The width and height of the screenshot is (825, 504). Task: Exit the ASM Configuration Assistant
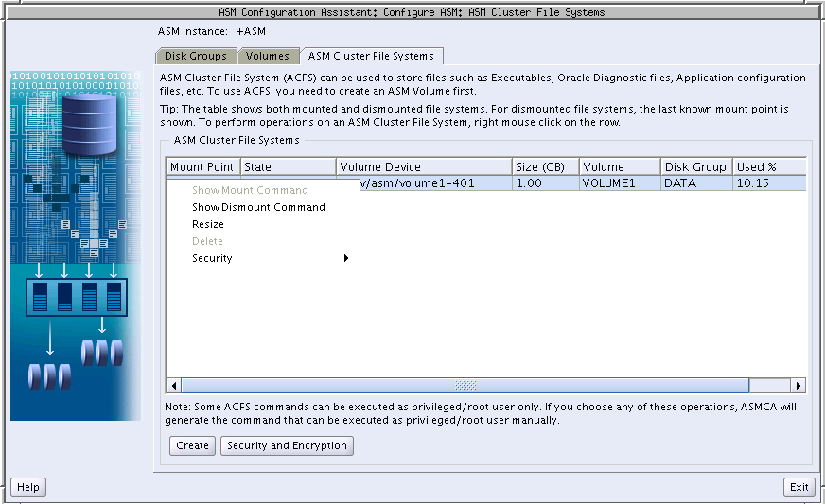click(x=799, y=487)
